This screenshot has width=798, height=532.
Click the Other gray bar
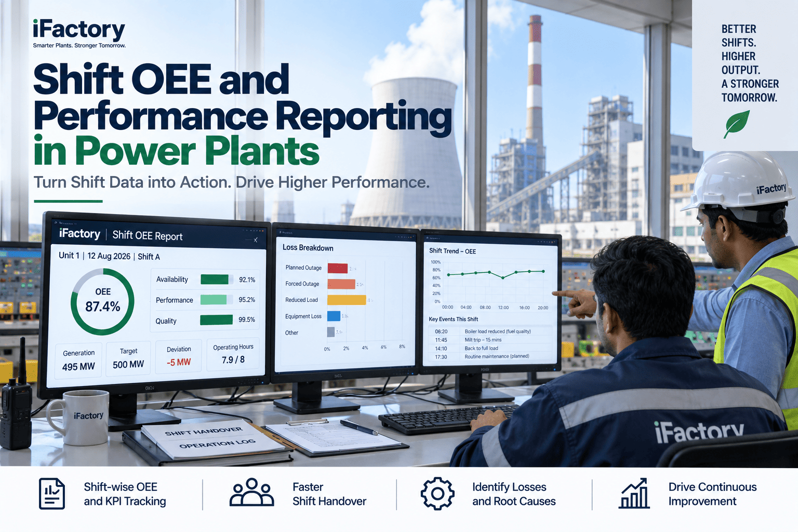click(x=331, y=332)
